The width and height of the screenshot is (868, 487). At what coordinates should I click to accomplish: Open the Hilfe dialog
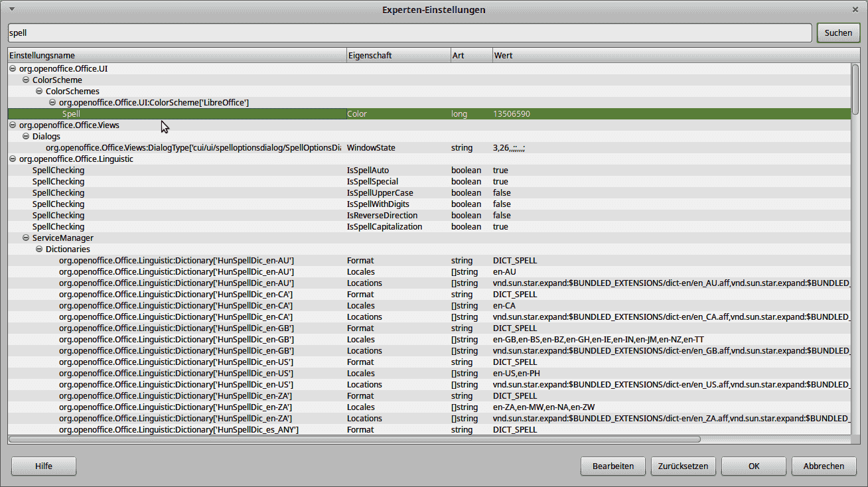pos(43,466)
